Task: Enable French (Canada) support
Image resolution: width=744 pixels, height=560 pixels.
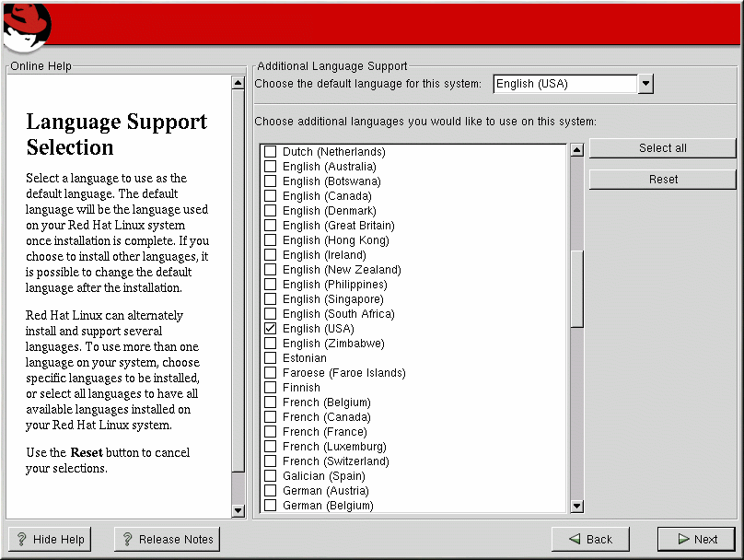Action: click(270, 416)
